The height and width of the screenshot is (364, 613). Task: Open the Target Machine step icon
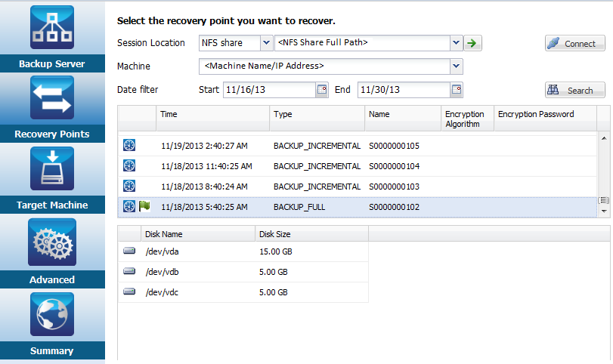click(51, 169)
